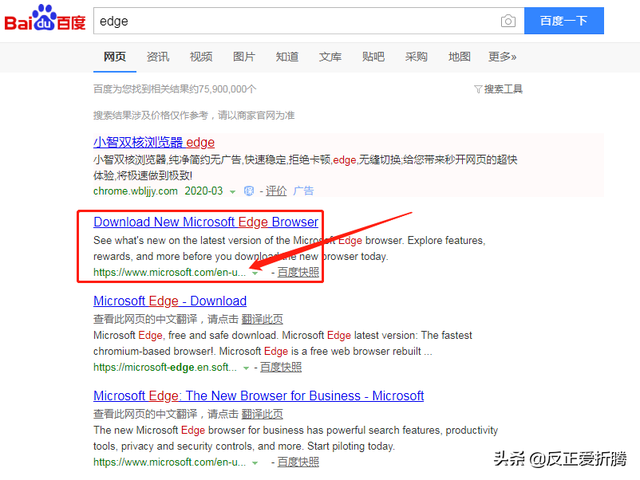Expand arrow beside microsoft-edge.en.soft URL

click(x=246, y=368)
